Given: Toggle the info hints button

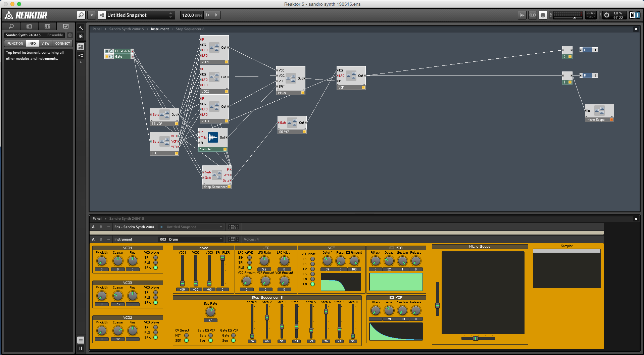Looking at the screenshot, I should tap(543, 15).
